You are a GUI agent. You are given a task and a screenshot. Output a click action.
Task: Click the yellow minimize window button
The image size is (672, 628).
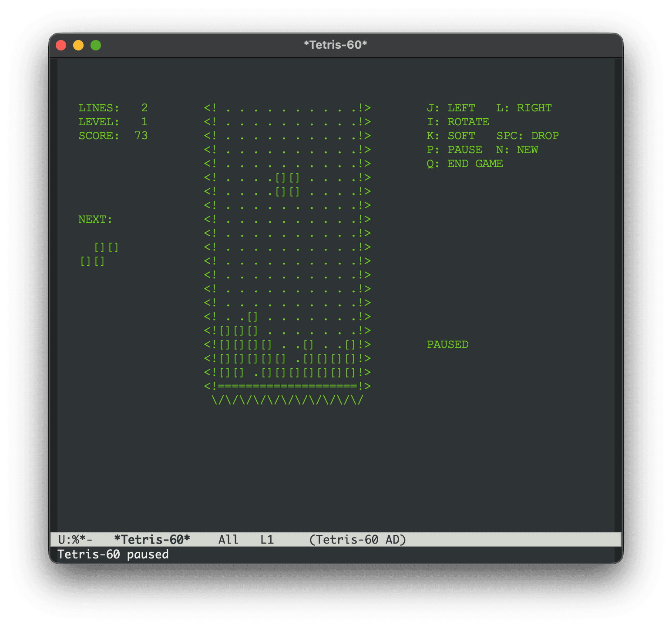tap(78, 45)
